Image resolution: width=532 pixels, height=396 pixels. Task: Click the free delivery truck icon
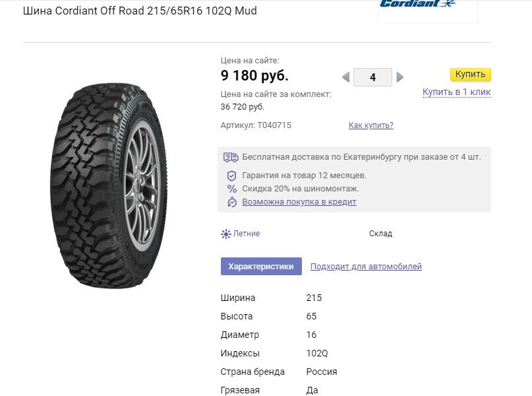pos(231,157)
